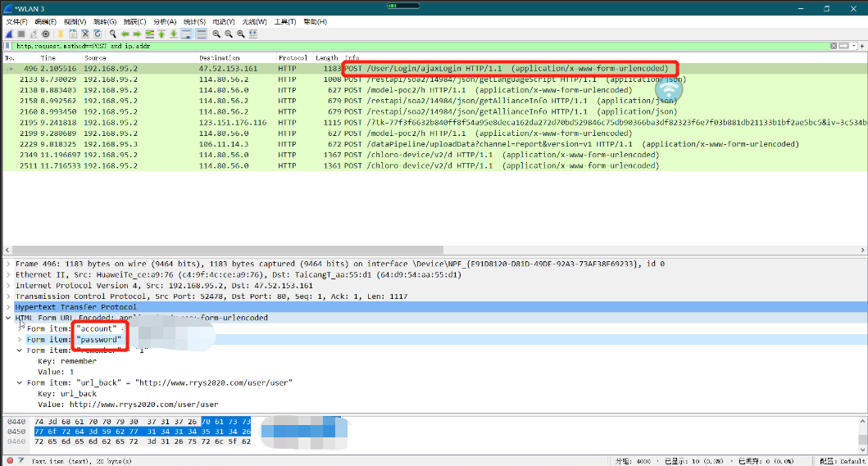Collapse the "url_back" form item
The height and width of the screenshot is (466, 868).
pyautogui.click(x=20, y=383)
